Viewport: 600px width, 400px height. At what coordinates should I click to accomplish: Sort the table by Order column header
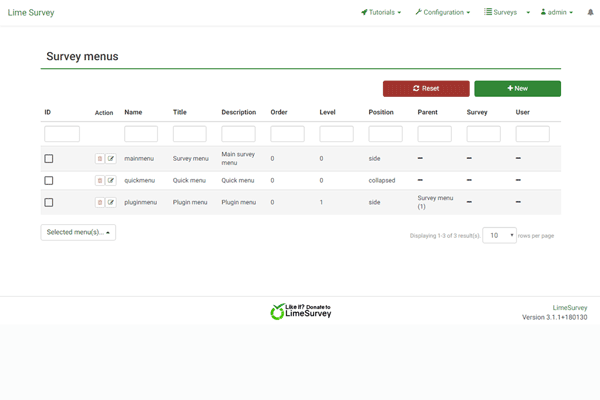tap(279, 112)
